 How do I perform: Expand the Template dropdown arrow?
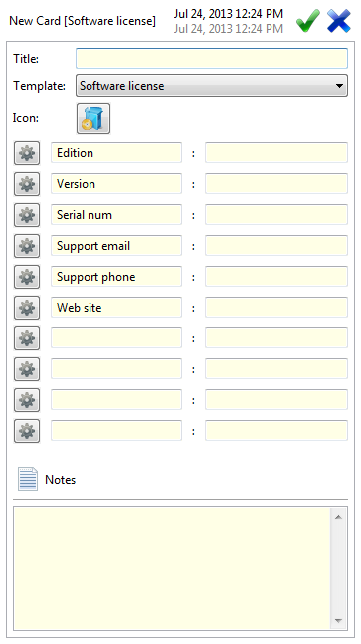pos(339,86)
